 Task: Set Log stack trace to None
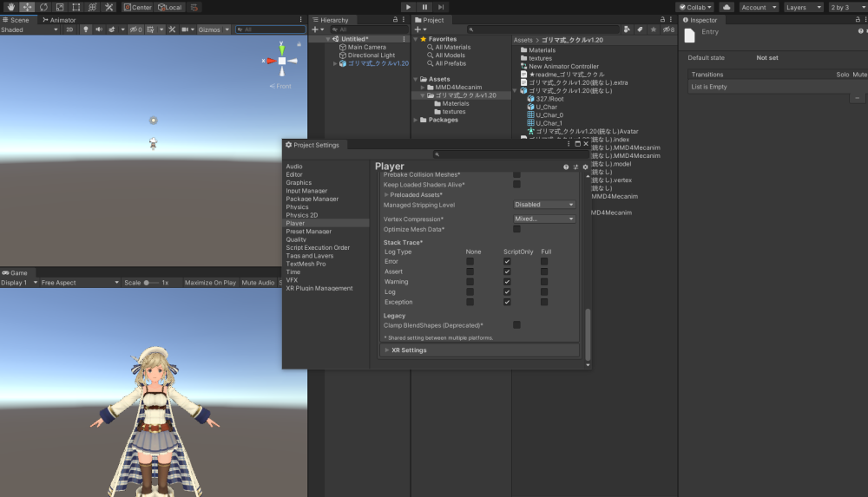(x=470, y=291)
